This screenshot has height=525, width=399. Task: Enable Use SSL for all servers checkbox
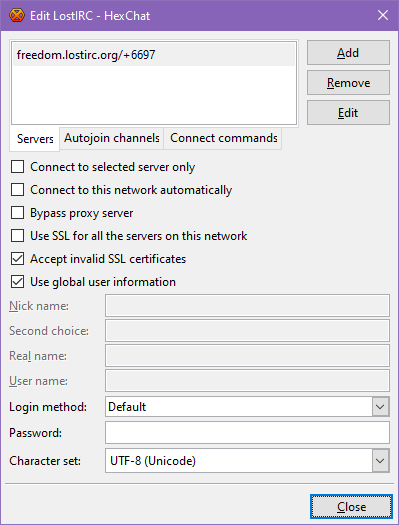tap(17, 236)
